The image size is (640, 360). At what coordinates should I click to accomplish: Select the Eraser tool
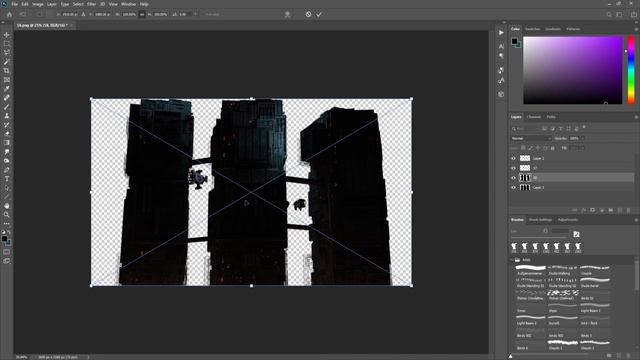point(7,133)
